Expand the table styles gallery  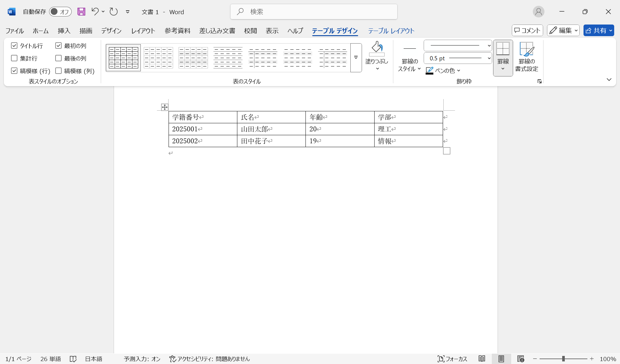pyautogui.click(x=356, y=57)
